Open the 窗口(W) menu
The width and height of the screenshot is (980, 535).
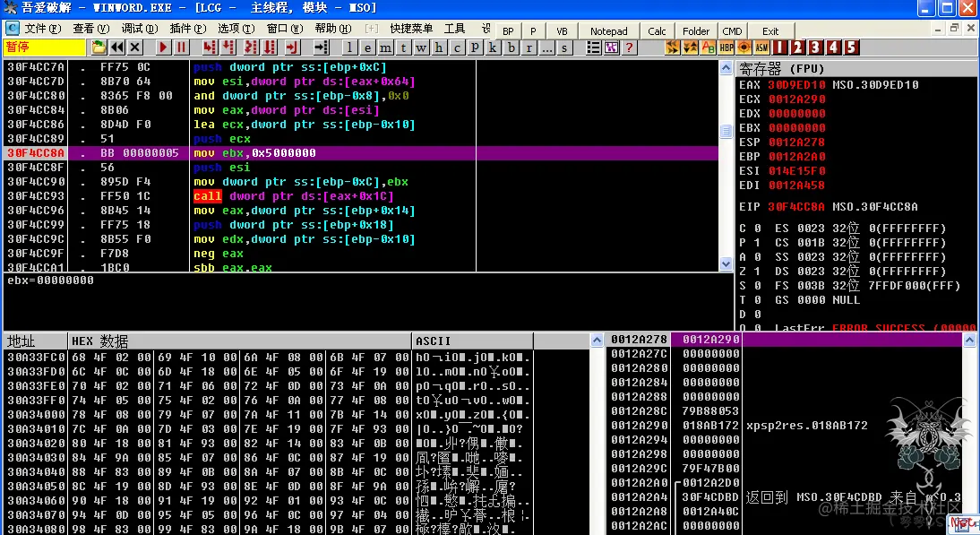click(285, 29)
